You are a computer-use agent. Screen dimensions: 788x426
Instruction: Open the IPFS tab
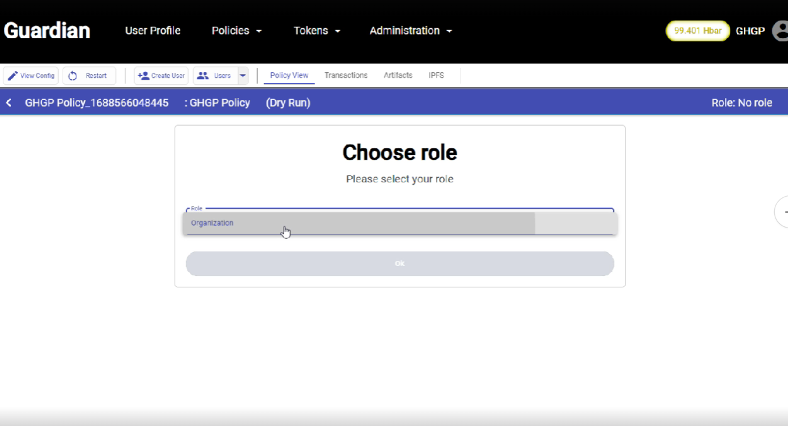coord(436,76)
